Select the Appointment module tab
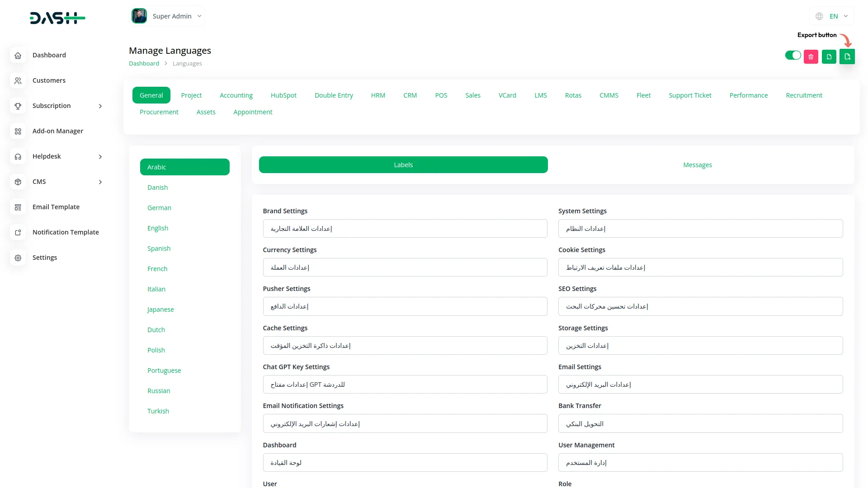 pyautogui.click(x=253, y=112)
